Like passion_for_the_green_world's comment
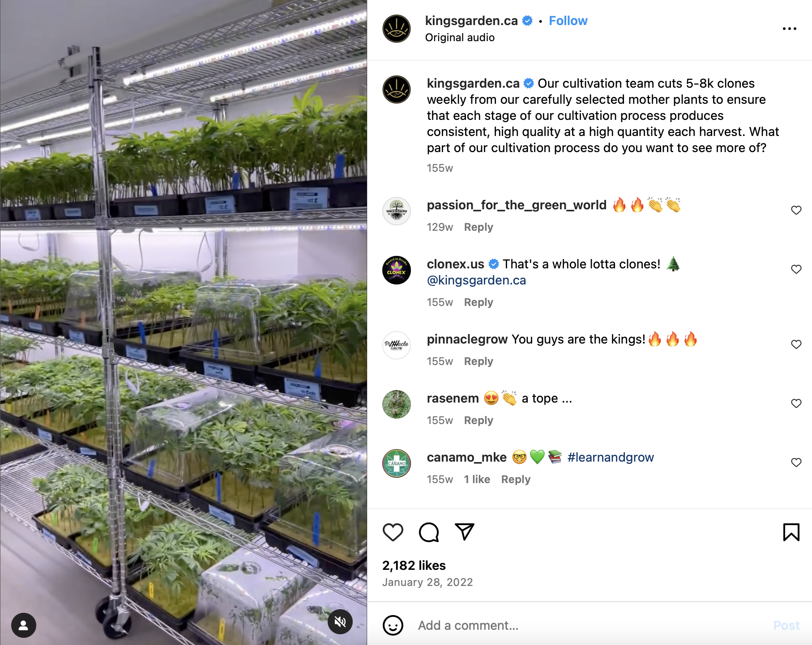 [796, 210]
